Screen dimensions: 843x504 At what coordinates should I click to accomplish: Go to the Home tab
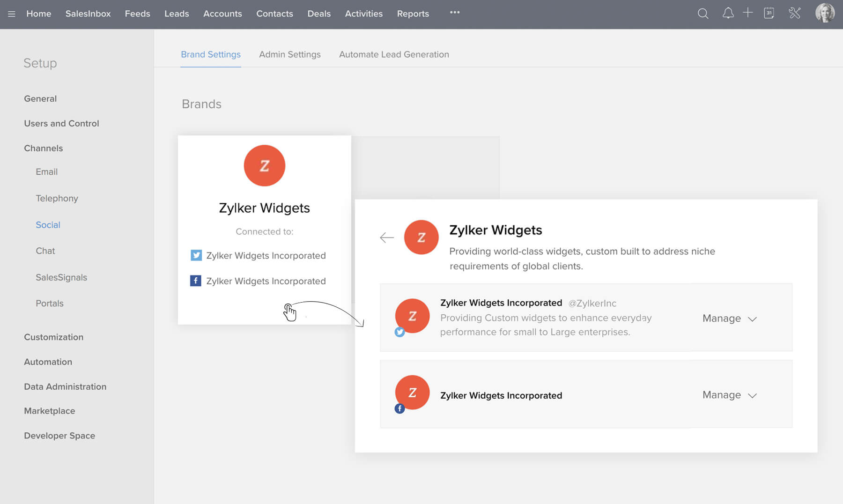click(x=39, y=14)
